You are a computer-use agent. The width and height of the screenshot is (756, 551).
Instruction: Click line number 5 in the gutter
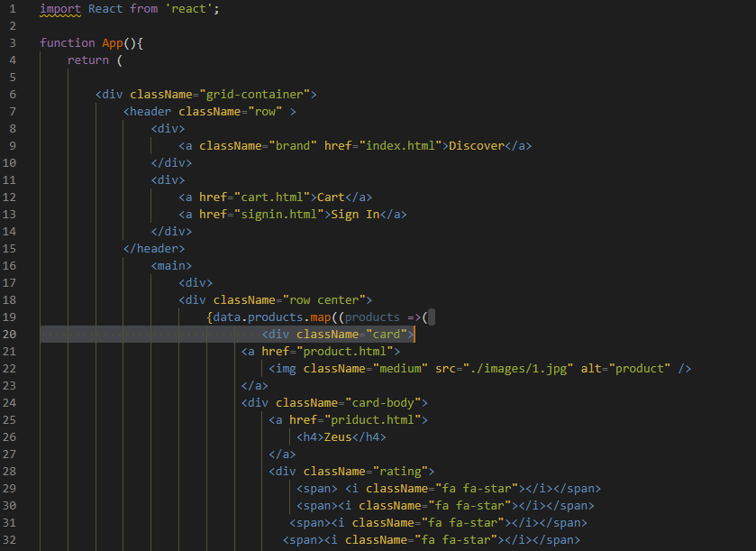(x=13, y=78)
